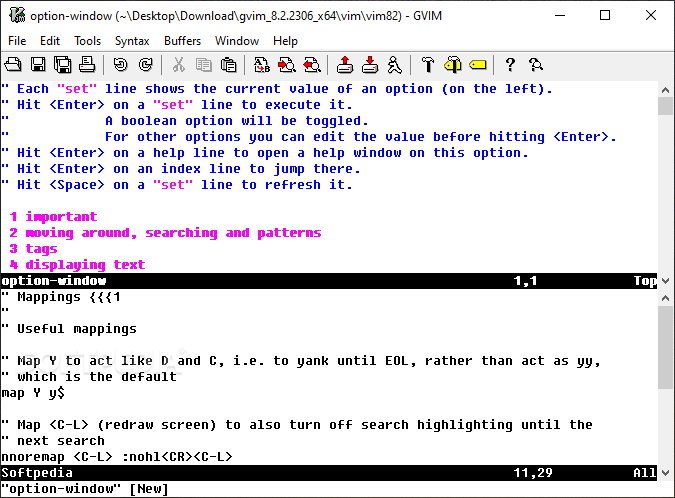675x498 pixels.
Task: Open the Edit menu
Action: (50, 41)
